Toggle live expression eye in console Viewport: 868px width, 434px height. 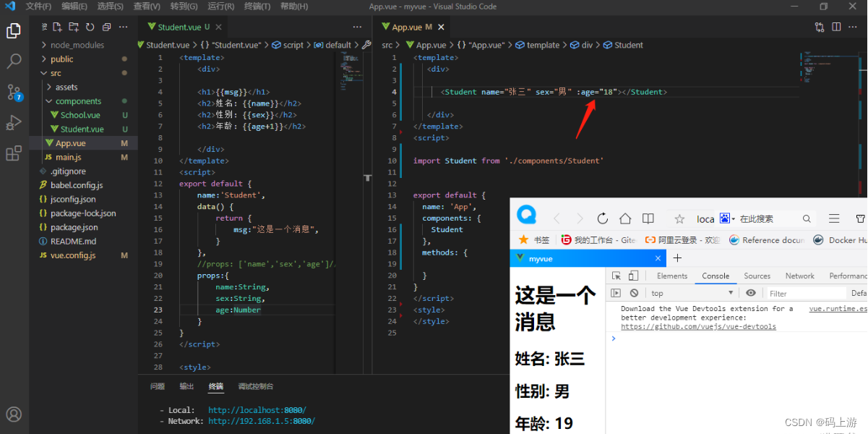pyautogui.click(x=751, y=293)
